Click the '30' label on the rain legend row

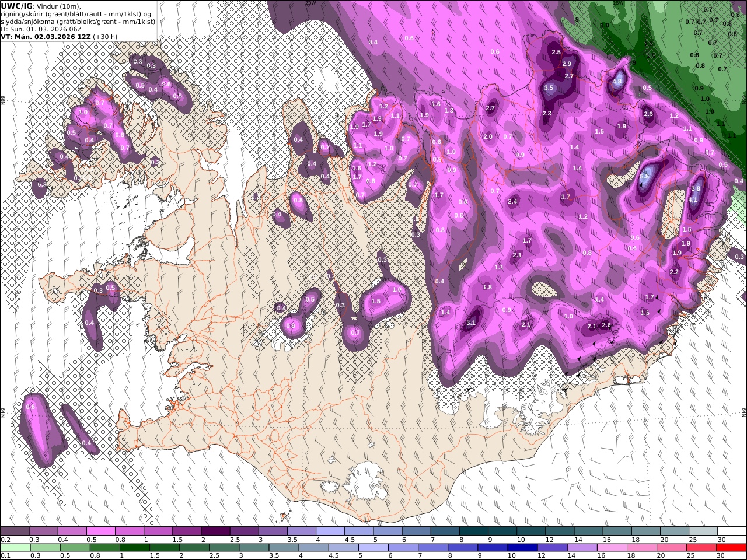[x=721, y=556]
